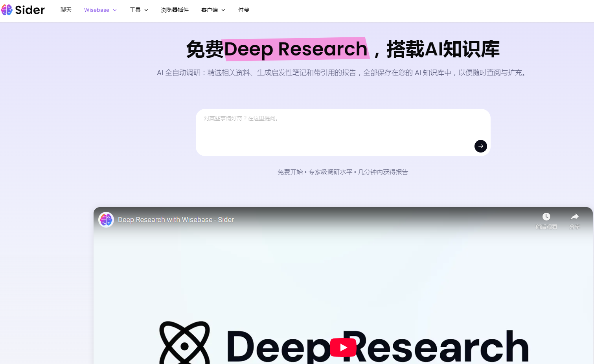594x364 pixels.
Task: Open the video title Deep Research with Wisebase
Action: (176, 220)
